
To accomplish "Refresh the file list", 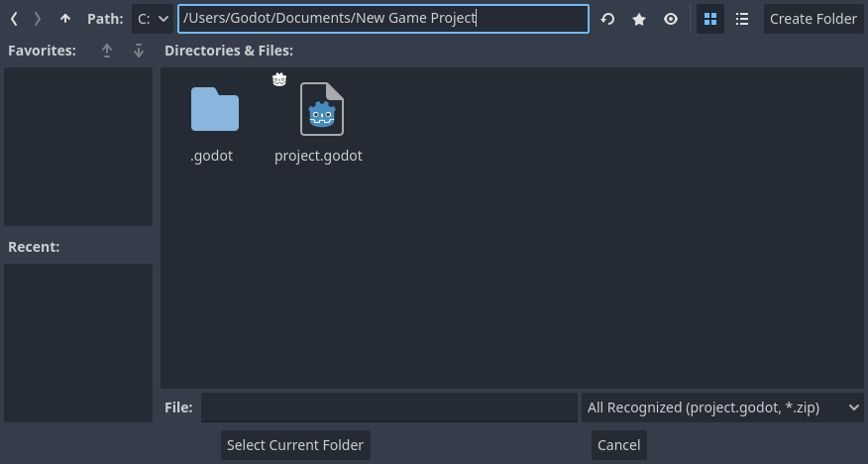I will (x=607, y=19).
